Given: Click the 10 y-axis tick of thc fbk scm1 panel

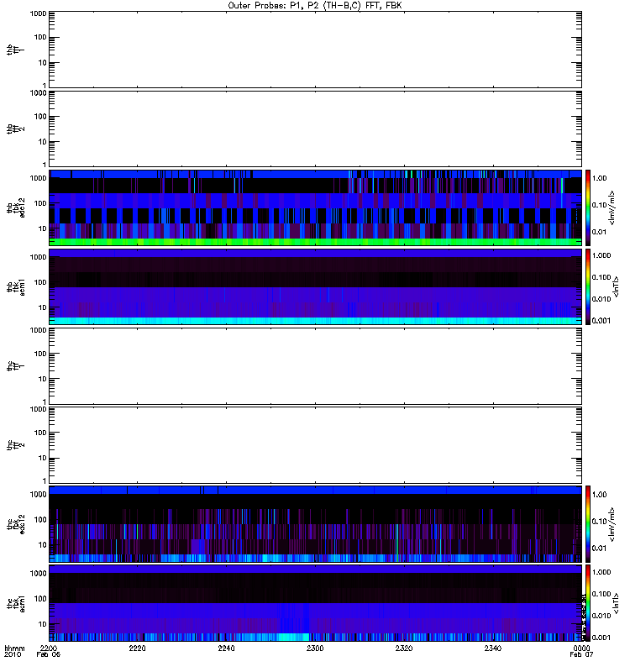Looking at the screenshot, I should [43, 623].
